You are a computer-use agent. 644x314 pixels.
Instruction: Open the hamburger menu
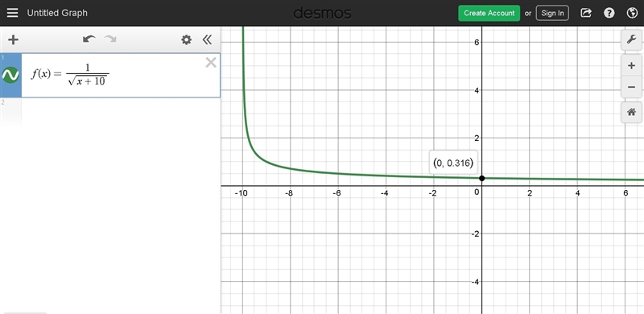point(12,13)
